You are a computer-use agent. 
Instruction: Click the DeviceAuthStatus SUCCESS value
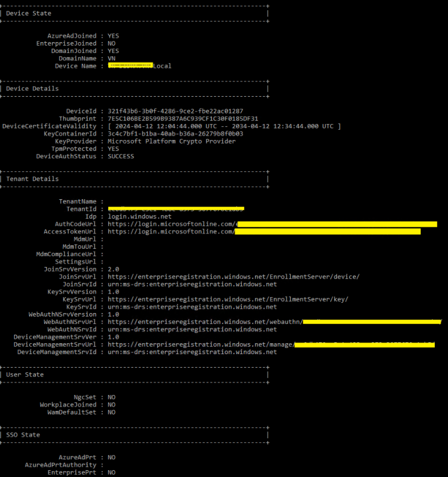[121, 157]
